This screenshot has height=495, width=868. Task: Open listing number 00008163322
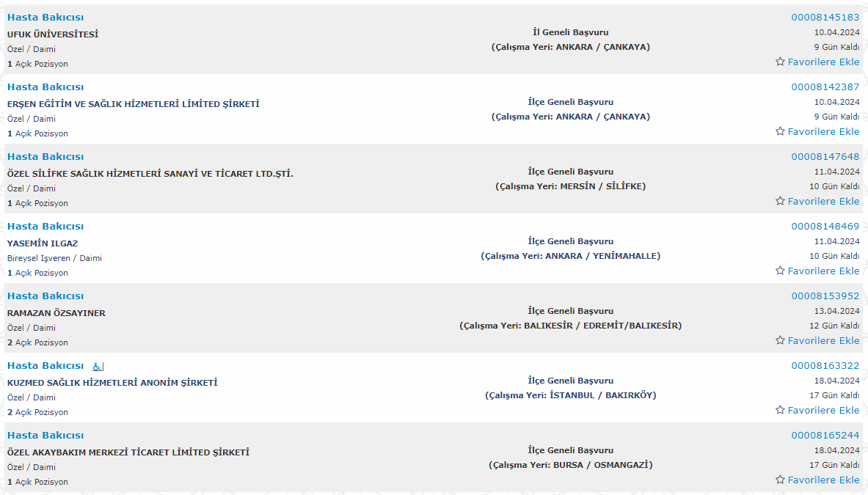click(825, 366)
